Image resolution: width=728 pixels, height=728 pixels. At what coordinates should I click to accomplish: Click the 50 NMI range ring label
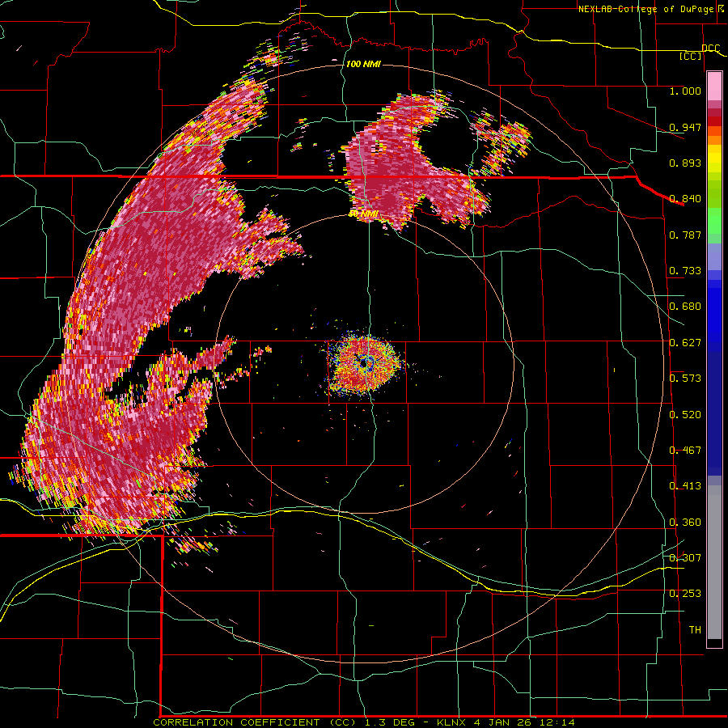coord(363,214)
